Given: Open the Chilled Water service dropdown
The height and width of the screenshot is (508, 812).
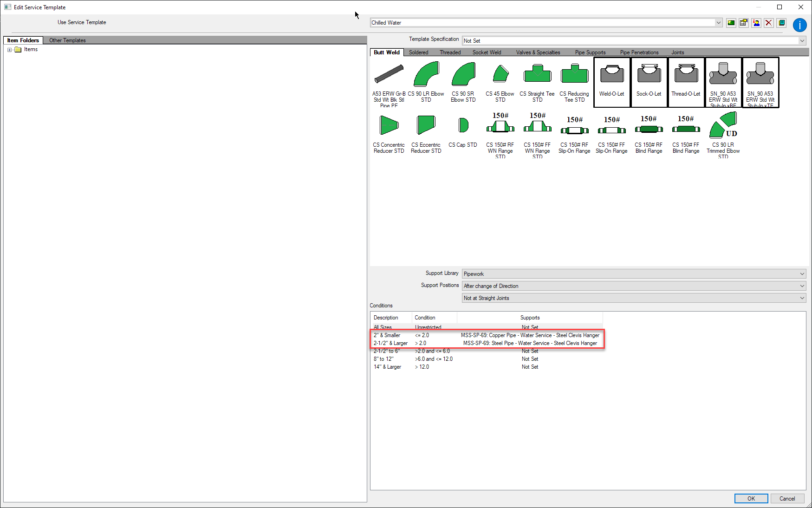Looking at the screenshot, I should point(718,22).
